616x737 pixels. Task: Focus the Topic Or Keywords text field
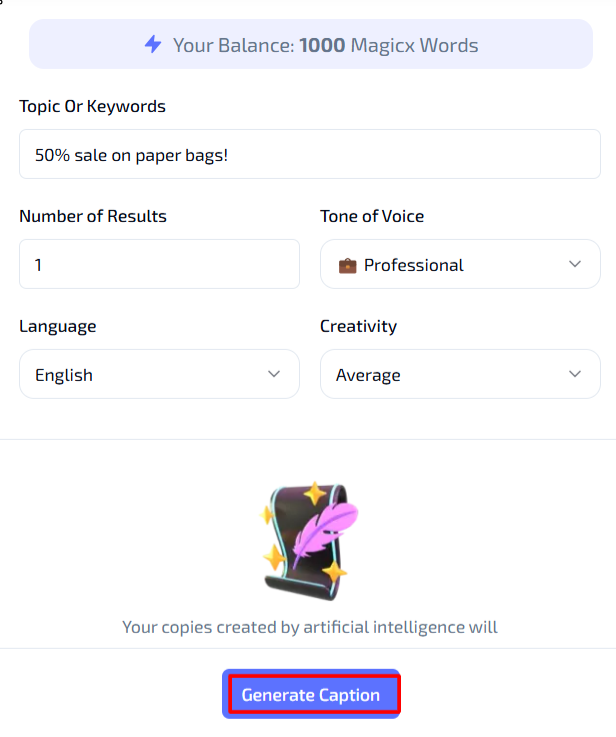(x=310, y=154)
